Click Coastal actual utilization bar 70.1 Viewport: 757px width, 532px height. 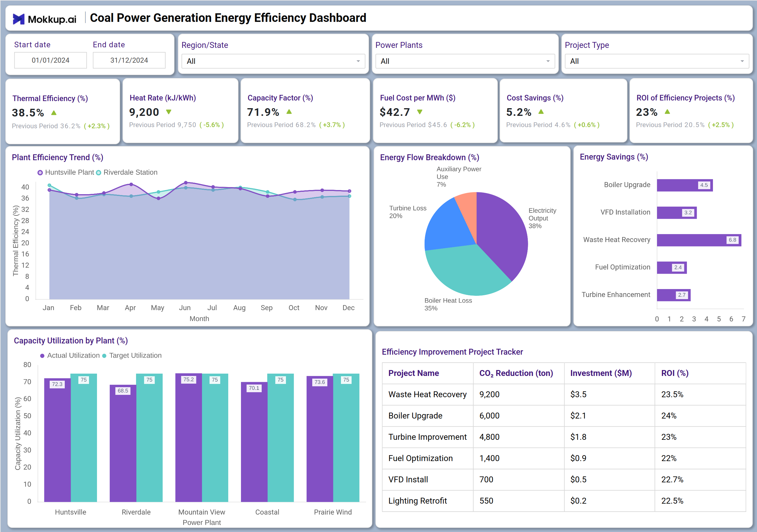(254, 442)
